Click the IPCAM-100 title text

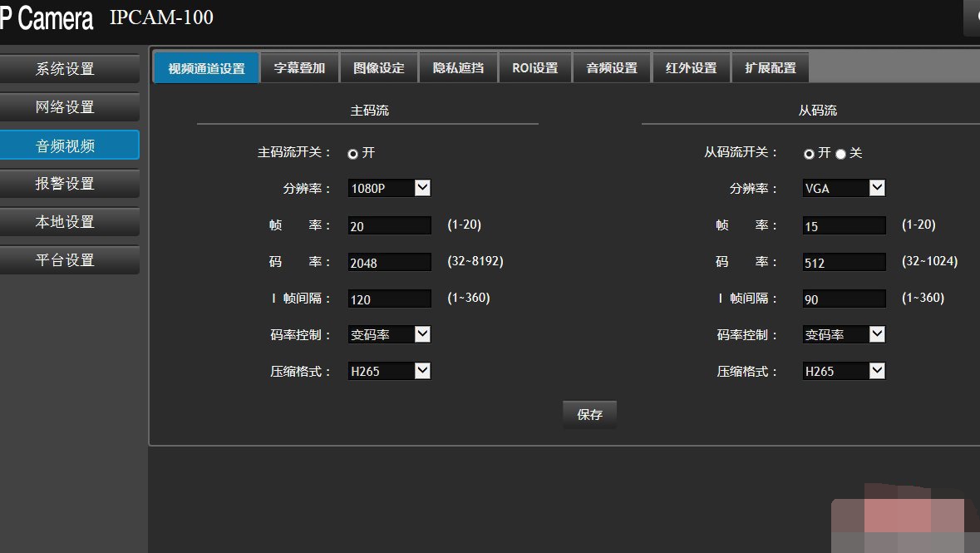[x=162, y=17]
